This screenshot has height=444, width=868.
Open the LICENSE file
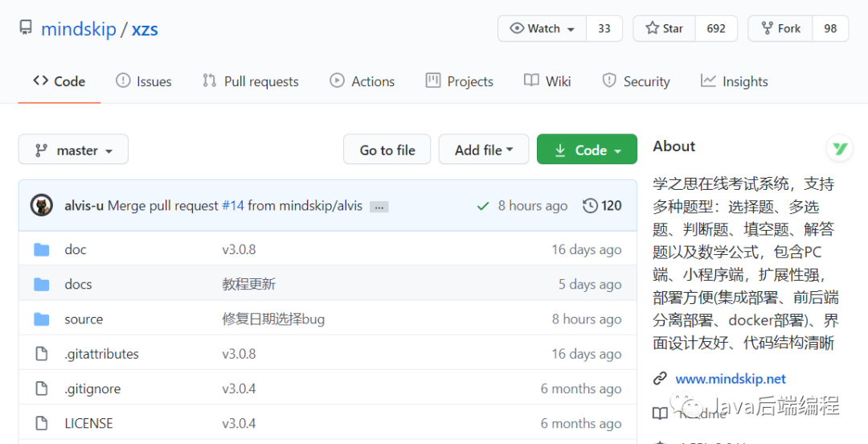88,424
